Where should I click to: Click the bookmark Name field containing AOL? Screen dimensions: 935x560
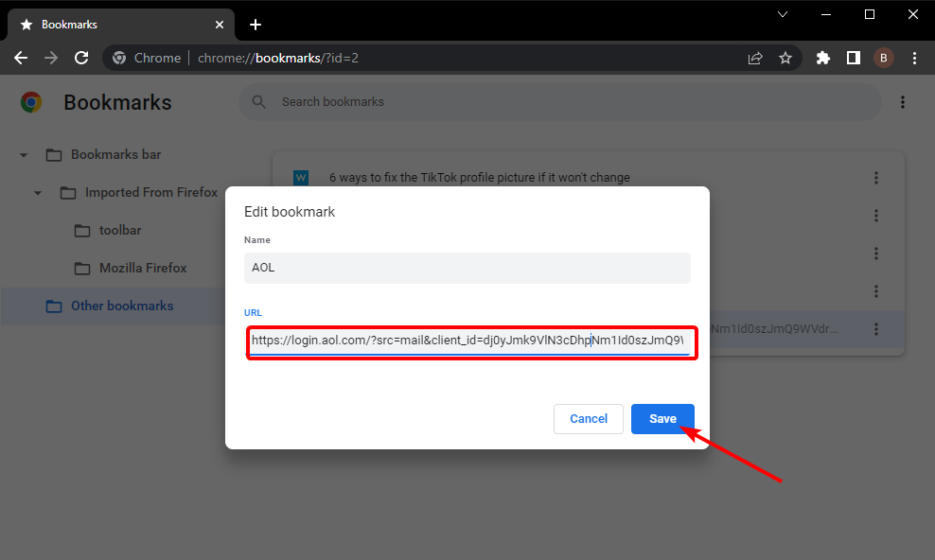[467, 268]
